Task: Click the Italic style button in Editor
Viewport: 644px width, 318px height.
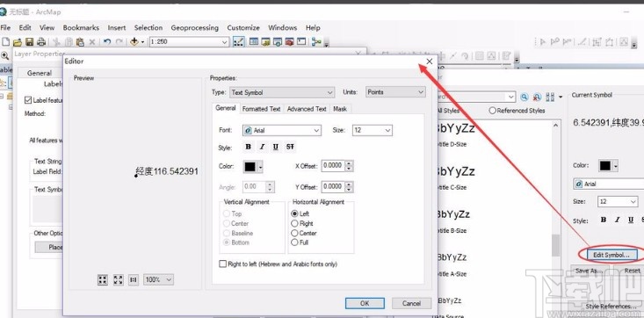Action: click(262, 147)
